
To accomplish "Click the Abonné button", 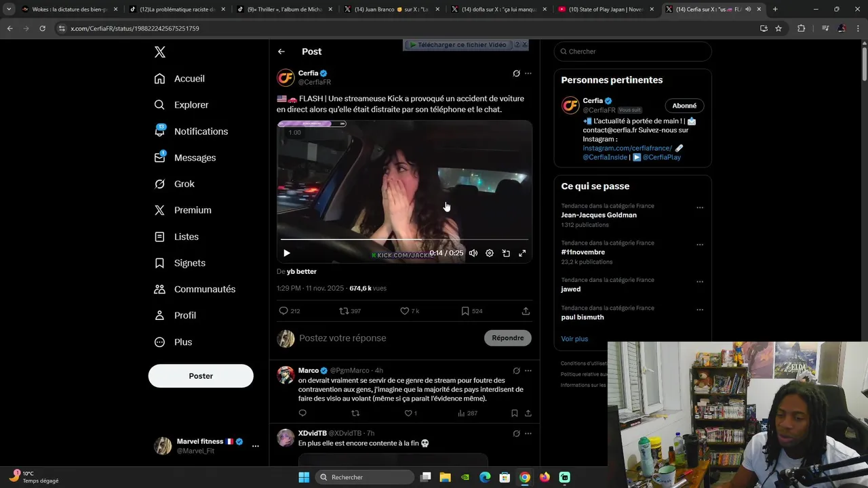I will click(x=684, y=106).
